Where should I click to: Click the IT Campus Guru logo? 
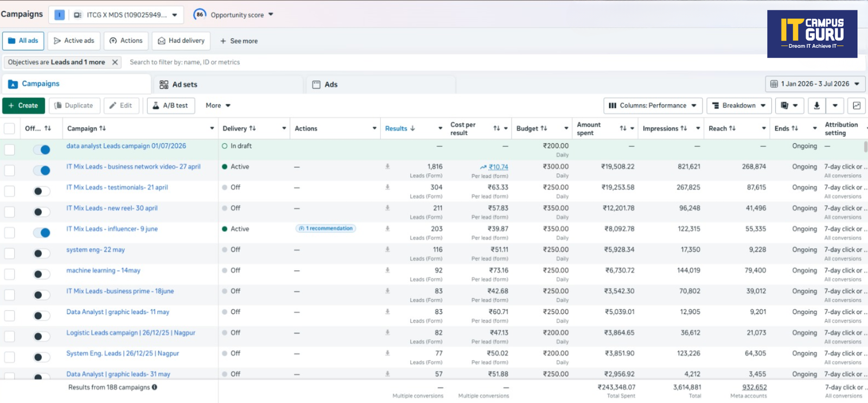812,34
